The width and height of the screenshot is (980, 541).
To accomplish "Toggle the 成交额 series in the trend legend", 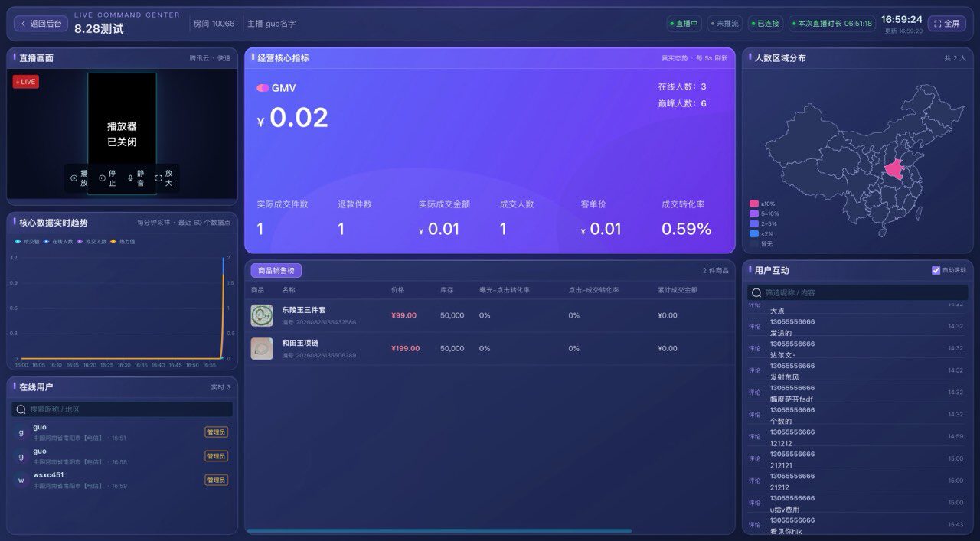I will click(x=27, y=241).
